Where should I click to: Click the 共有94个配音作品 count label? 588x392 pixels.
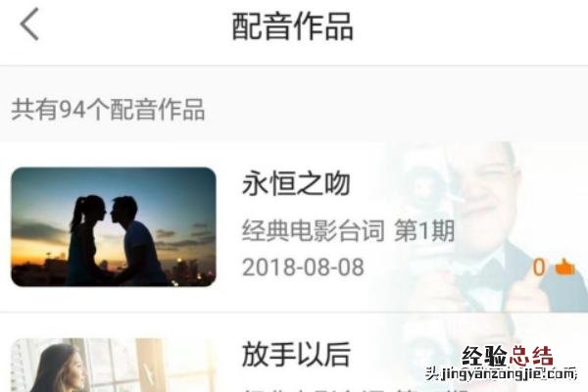(108, 110)
